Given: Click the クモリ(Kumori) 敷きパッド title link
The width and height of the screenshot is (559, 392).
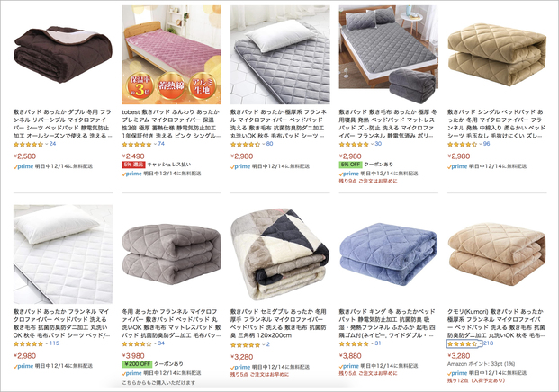Looking at the screenshot, I should tap(496, 324).
